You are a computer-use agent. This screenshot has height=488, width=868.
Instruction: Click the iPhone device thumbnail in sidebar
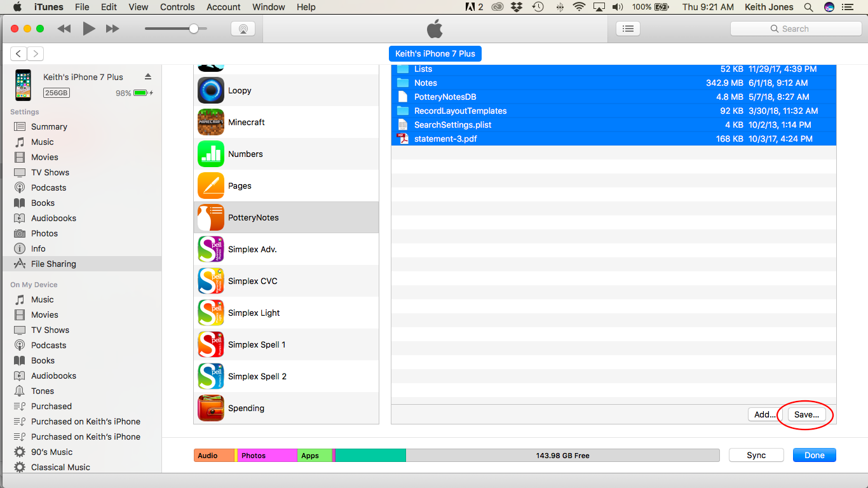coord(24,85)
